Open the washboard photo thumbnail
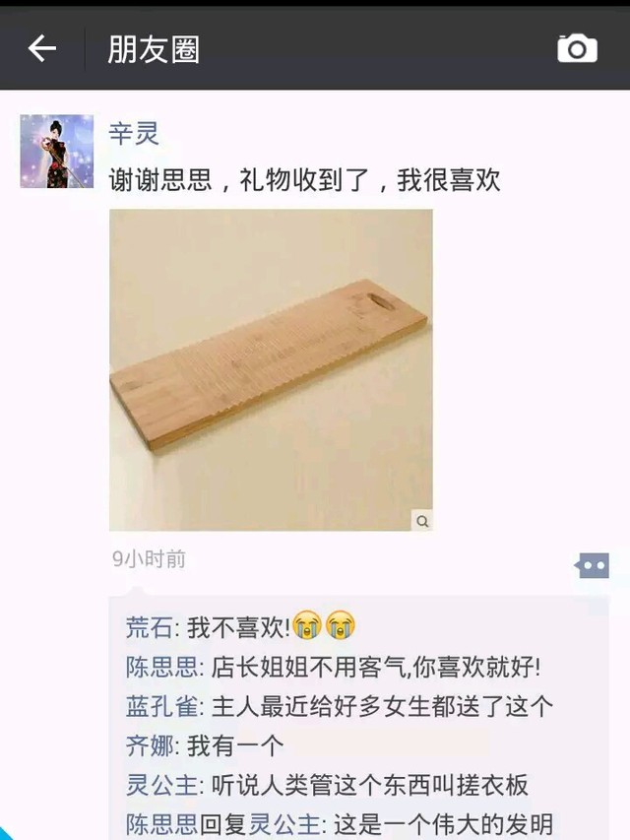This screenshot has width=630, height=840. pyautogui.click(x=271, y=369)
